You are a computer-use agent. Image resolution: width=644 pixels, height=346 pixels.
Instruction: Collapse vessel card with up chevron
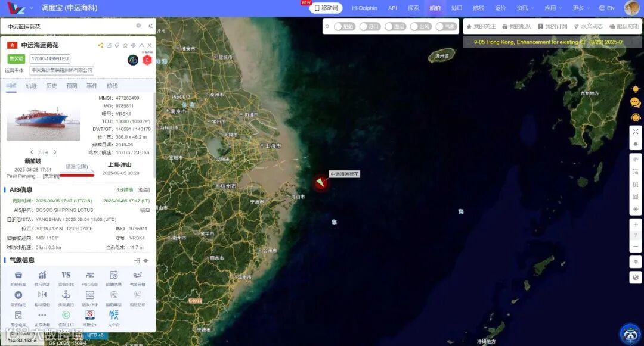click(x=141, y=45)
